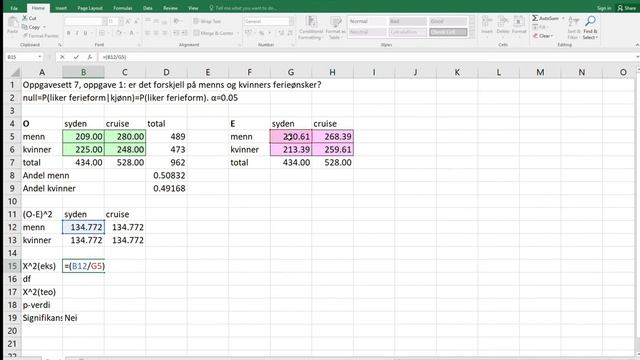
Task: Toggle Underline formatting
Action: pyautogui.click(x=85, y=33)
